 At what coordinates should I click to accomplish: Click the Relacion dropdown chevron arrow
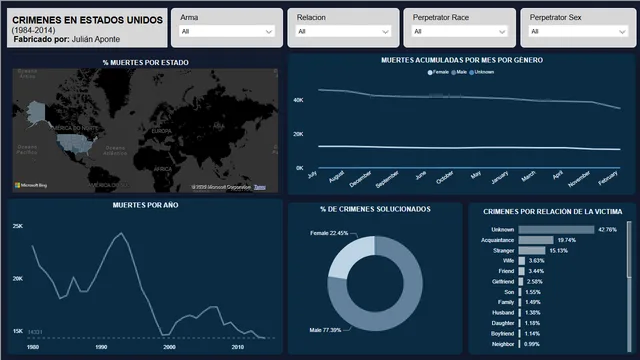(385, 32)
